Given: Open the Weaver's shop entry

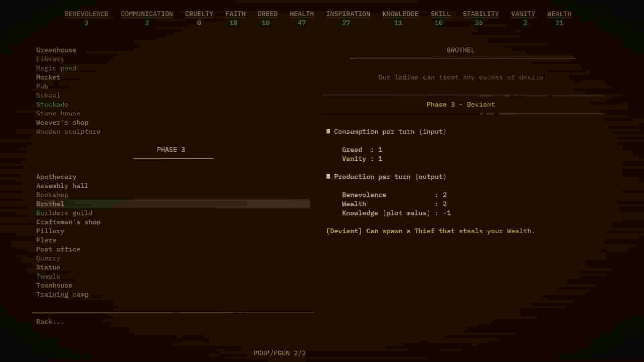Looking at the screenshot, I should (x=62, y=122).
